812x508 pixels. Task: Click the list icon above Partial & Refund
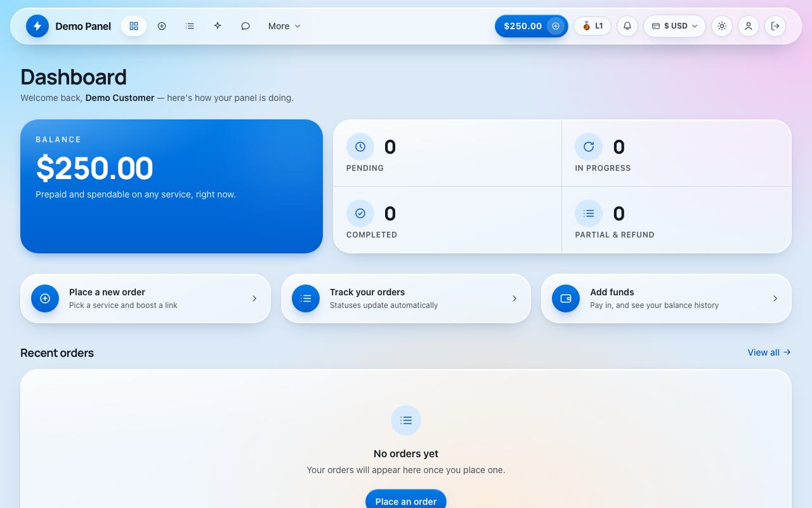(589, 213)
